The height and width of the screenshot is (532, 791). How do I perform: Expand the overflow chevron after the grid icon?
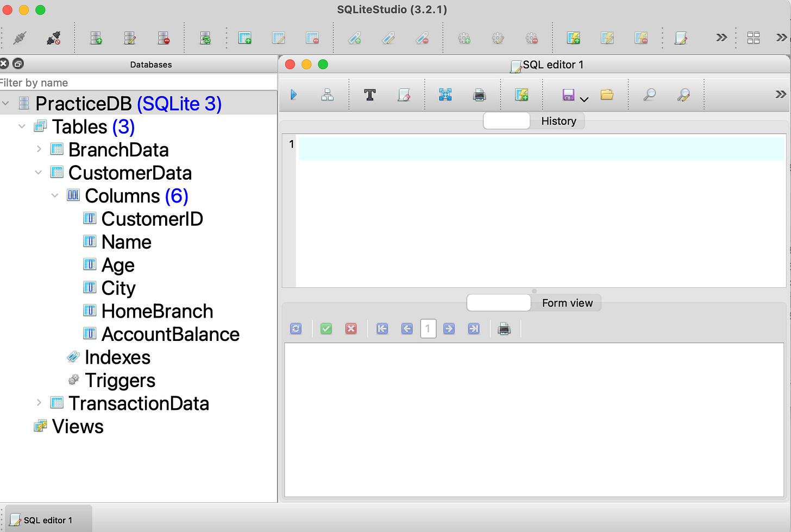pos(781,37)
